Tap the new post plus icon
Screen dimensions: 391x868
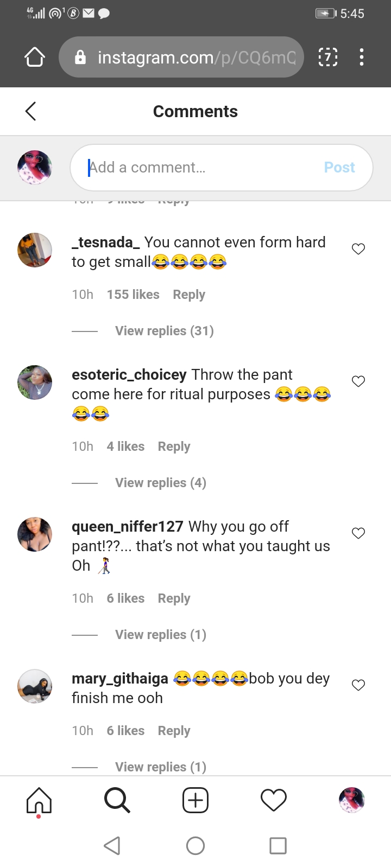(x=195, y=800)
